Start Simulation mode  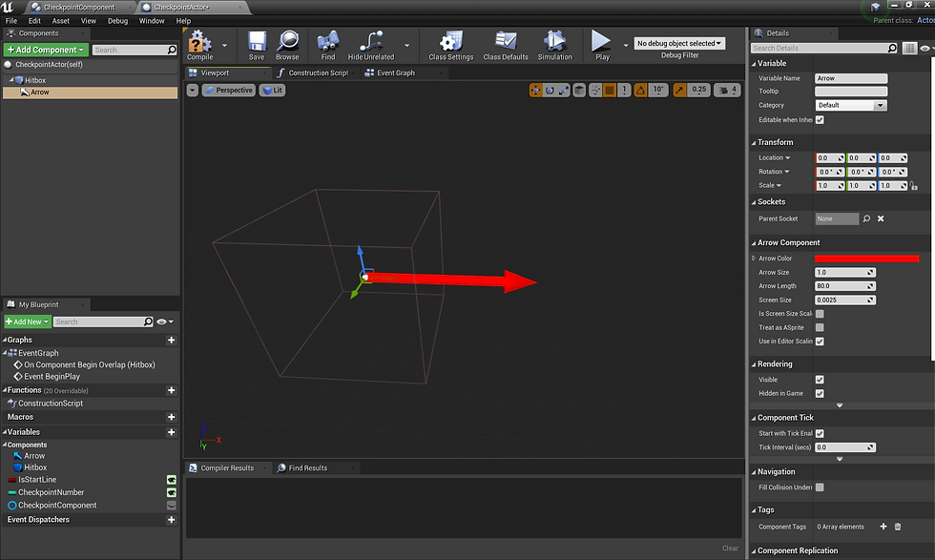[554, 46]
